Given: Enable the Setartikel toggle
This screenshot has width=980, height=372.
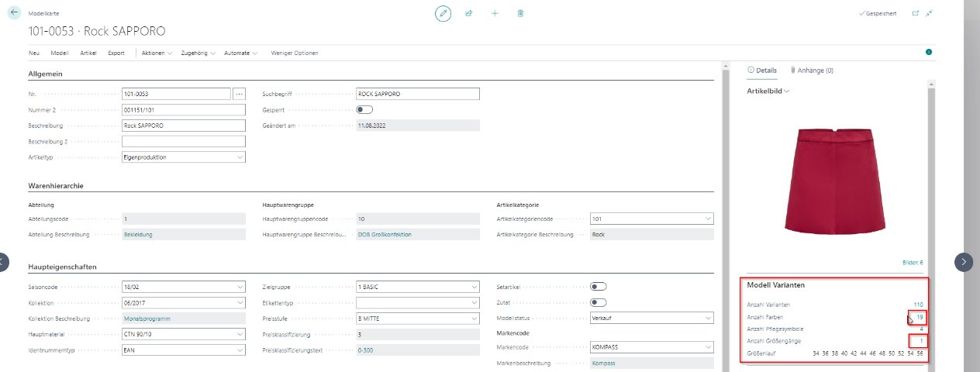Looking at the screenshot, I should tap(598, 286).
